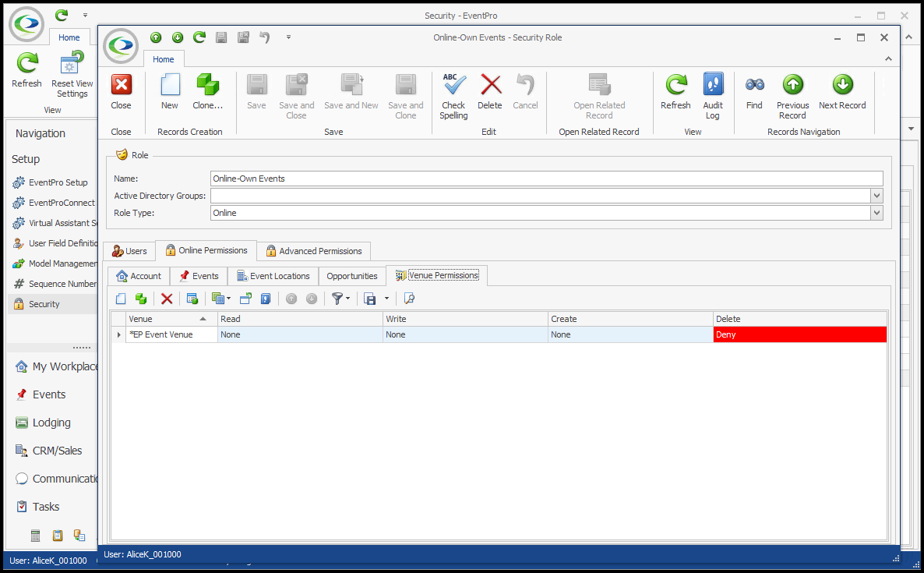Switch to the Users tab

129,251
